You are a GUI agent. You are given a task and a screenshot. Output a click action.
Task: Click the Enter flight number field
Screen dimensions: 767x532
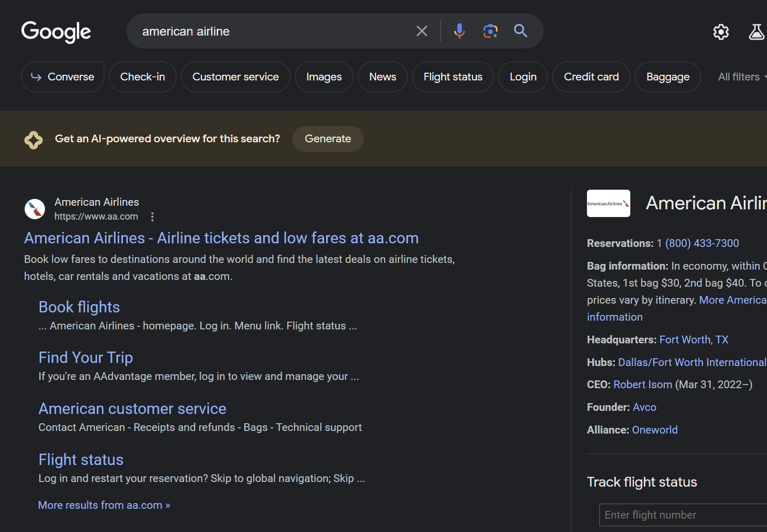681,515
